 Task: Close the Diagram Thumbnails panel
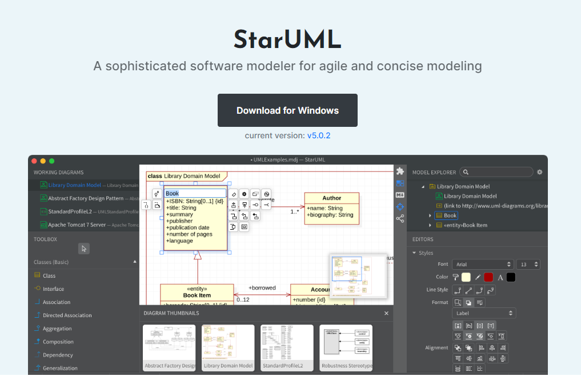pyautogui.click(x=386, y=313)
